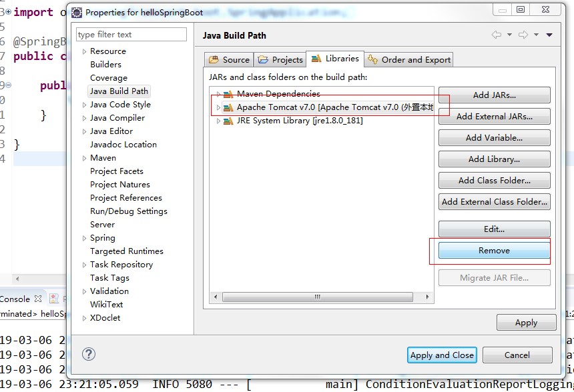The height and width of the screenshot is (392, 574).
Task: Click the Add External JARs... button
Action: (x=494, y=116)
